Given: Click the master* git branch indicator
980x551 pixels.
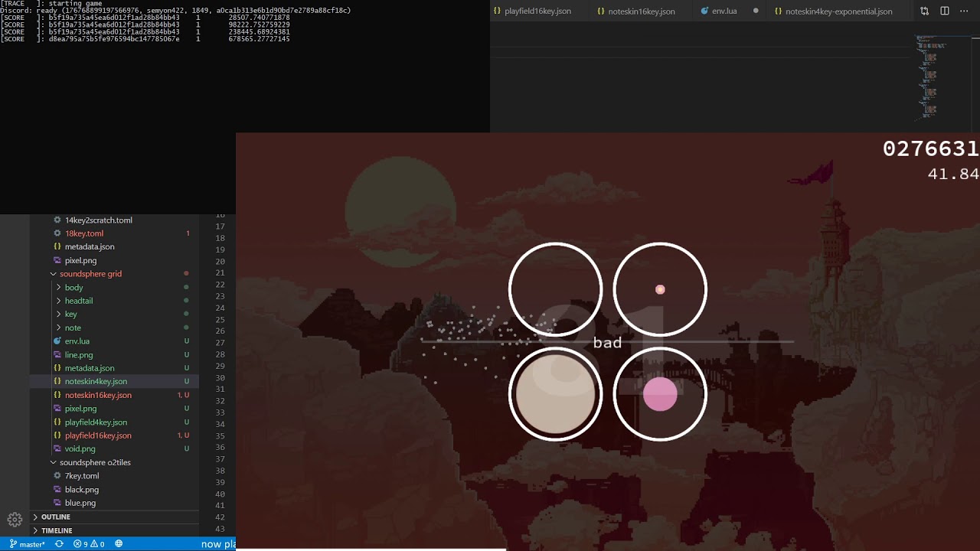Looking at the screenshot, I should coord(28,544).
